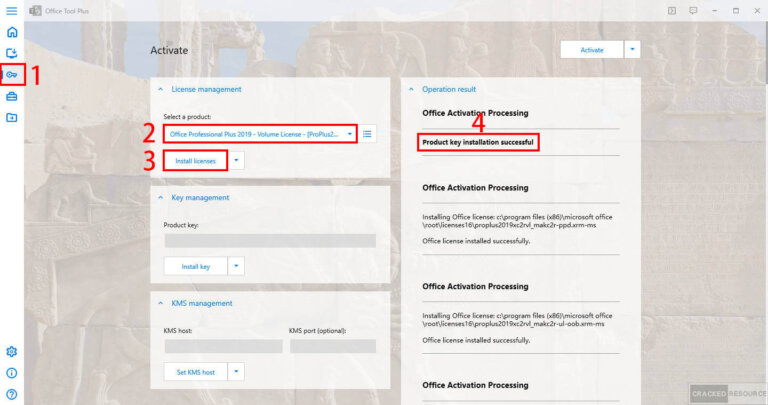Screen dimensions: 768x405
Task: Click the Product key input field
Action: tap(270, 241)
